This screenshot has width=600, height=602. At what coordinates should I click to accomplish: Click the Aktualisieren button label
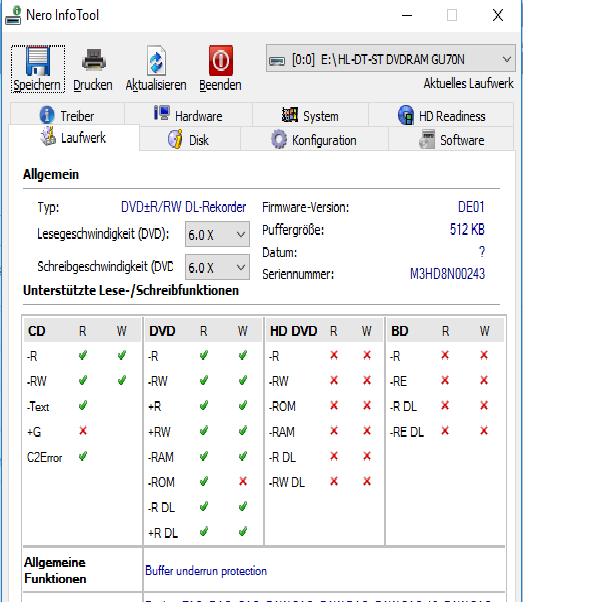coord(156,85)
